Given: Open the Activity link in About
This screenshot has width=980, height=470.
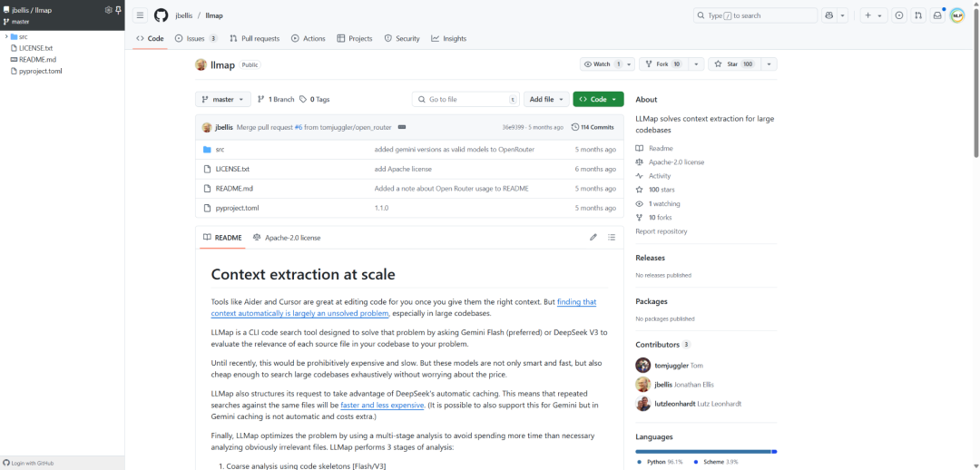Looking at the screenshot, I should (653, 176).
